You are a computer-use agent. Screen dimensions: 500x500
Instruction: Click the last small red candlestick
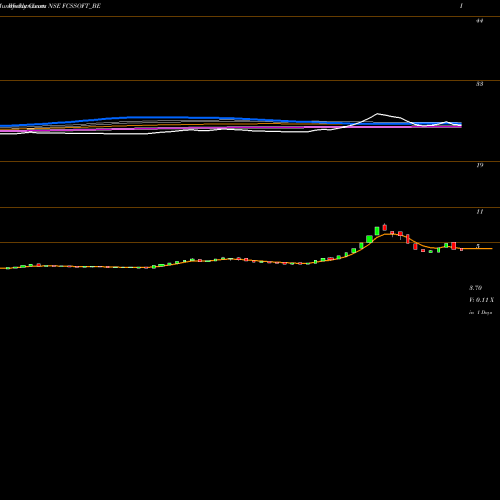pyautogui.click(x=461, y=249)
